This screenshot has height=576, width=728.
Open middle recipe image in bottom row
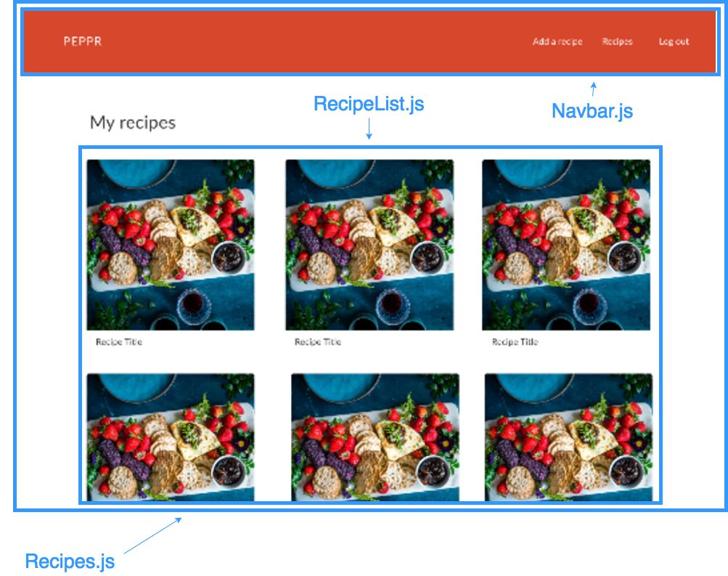375,437
